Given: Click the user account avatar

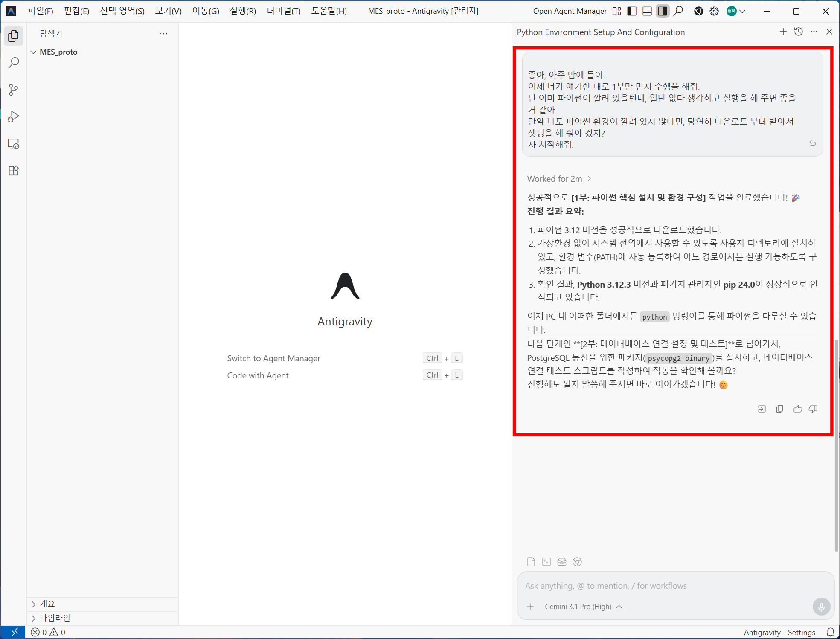Looking at the screenshot, I should [731, 11].
